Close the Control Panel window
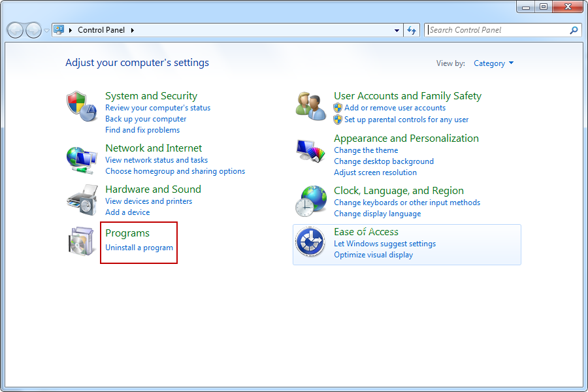 pos(568,7)
